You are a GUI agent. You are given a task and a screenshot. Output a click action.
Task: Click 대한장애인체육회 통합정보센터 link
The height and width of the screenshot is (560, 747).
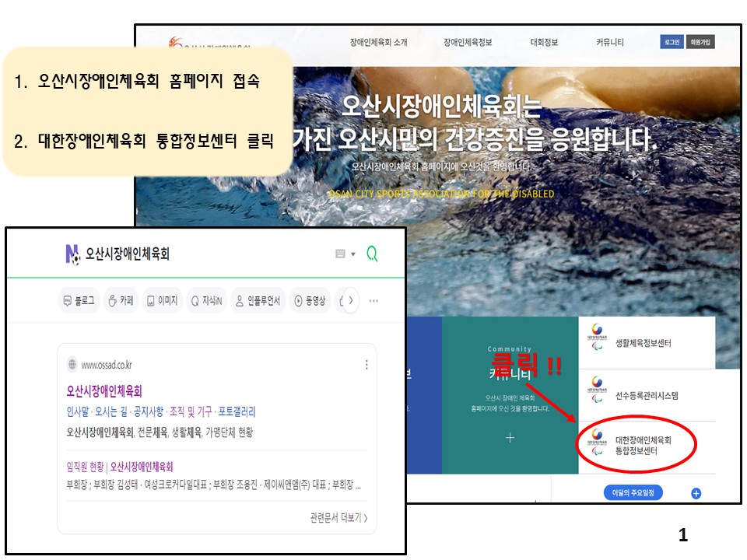pyautogui.click(x=642, y=446)
